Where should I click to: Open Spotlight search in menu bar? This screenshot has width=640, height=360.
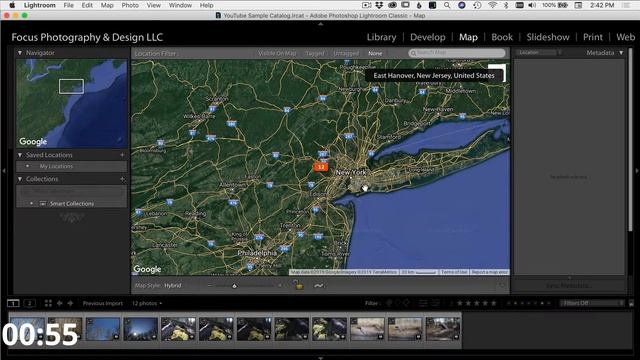(x=447, y=5)
